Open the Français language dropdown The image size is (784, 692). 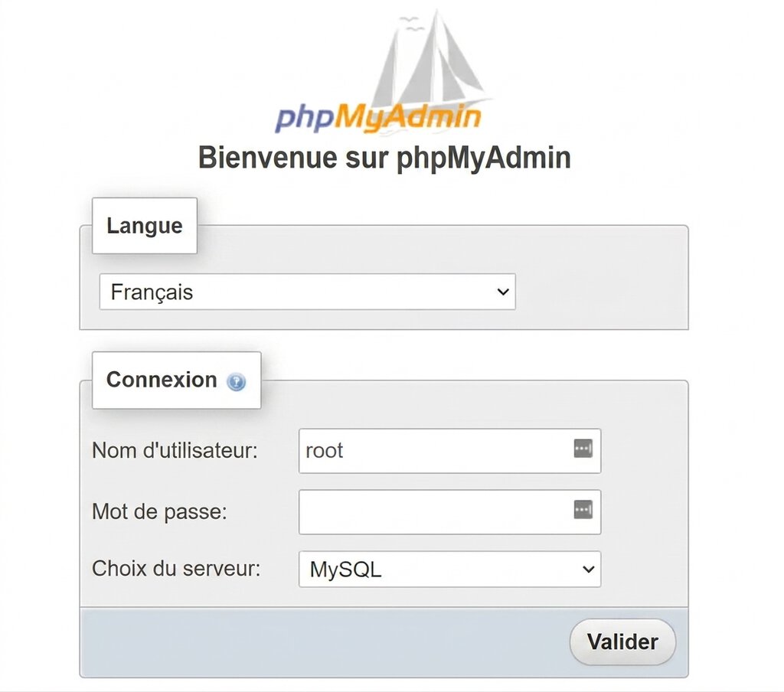306,292
